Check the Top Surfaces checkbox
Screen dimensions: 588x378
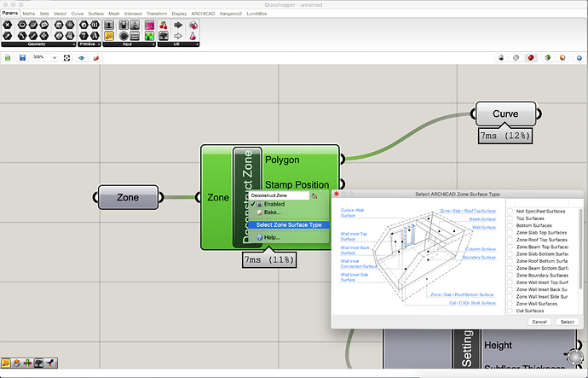click(x=510, y=218)
